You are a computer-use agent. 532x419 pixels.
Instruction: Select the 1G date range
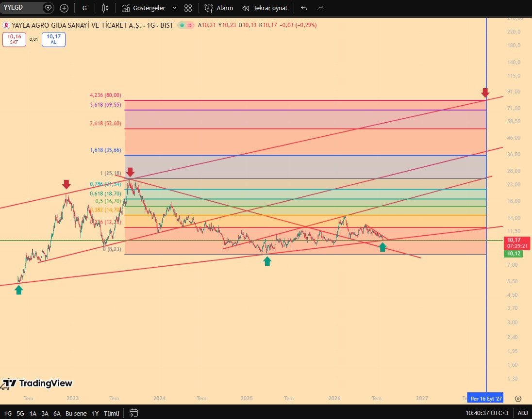(x=8, y=413)
